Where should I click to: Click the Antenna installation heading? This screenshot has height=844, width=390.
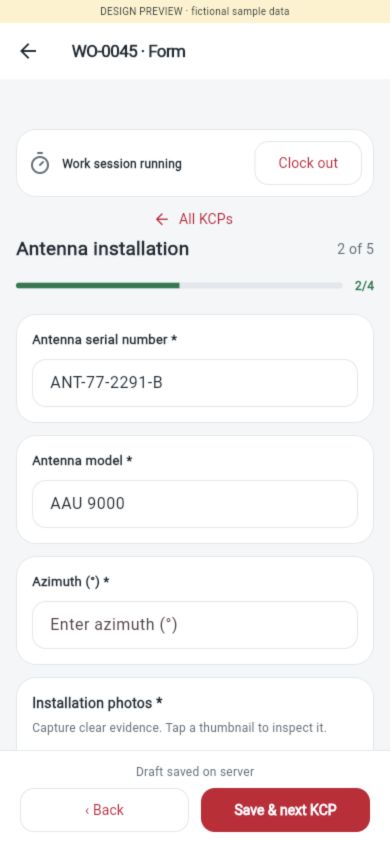103,249
